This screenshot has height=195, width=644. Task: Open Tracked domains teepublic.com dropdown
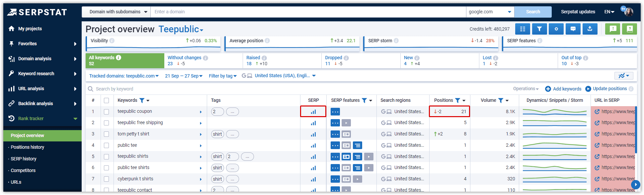point(124,76)
